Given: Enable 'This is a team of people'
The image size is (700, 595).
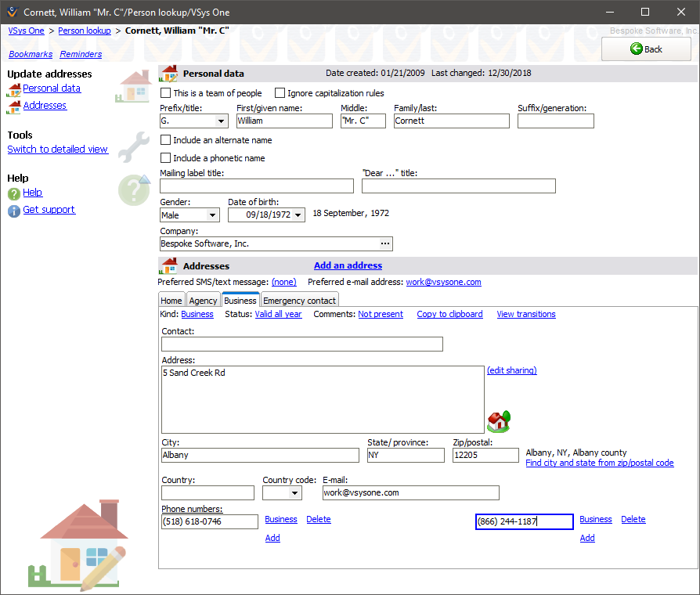Looking at the screenshot, I should (166, 92).
